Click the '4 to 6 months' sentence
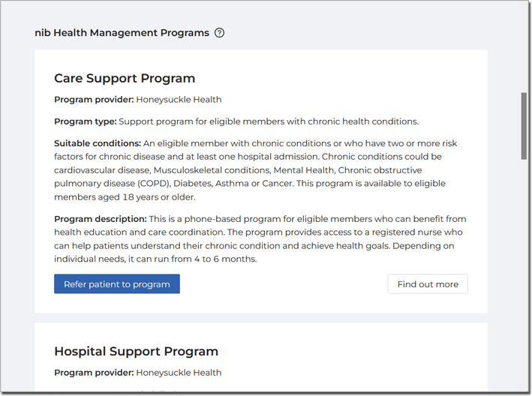The image size is (532, 396). point(155,259)
